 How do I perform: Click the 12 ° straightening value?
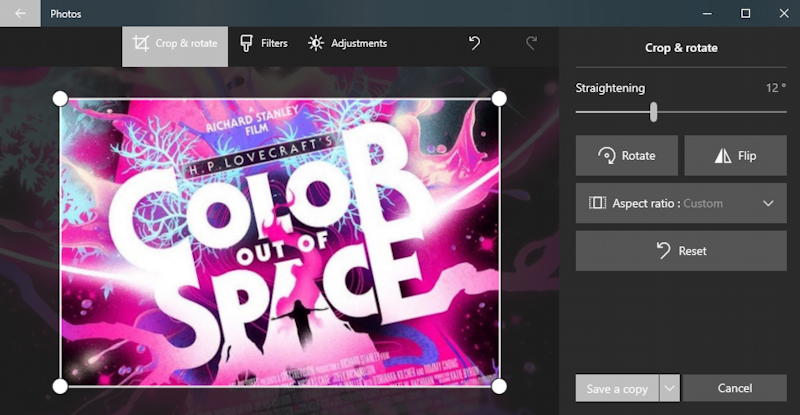pos(776,88)
